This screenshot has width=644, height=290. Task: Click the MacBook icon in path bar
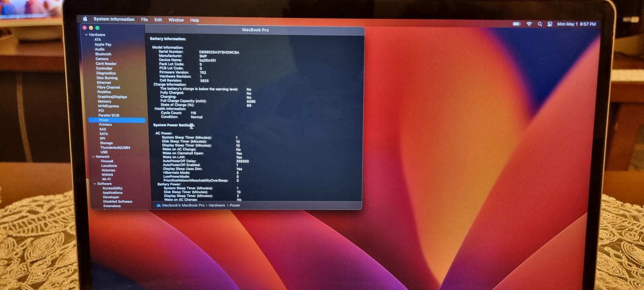click(x=159, y=205)
